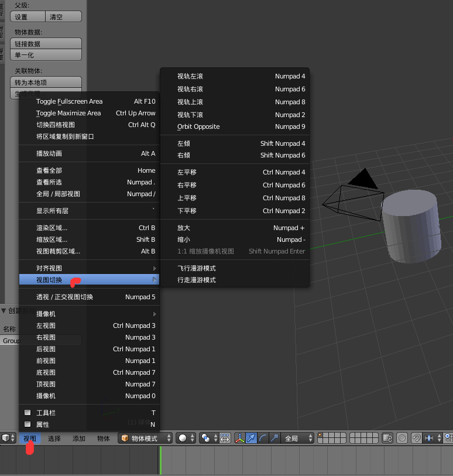Toggle the 属性 checkbox
This screenshot has width=453, height=476.
[x=28, y=424]
